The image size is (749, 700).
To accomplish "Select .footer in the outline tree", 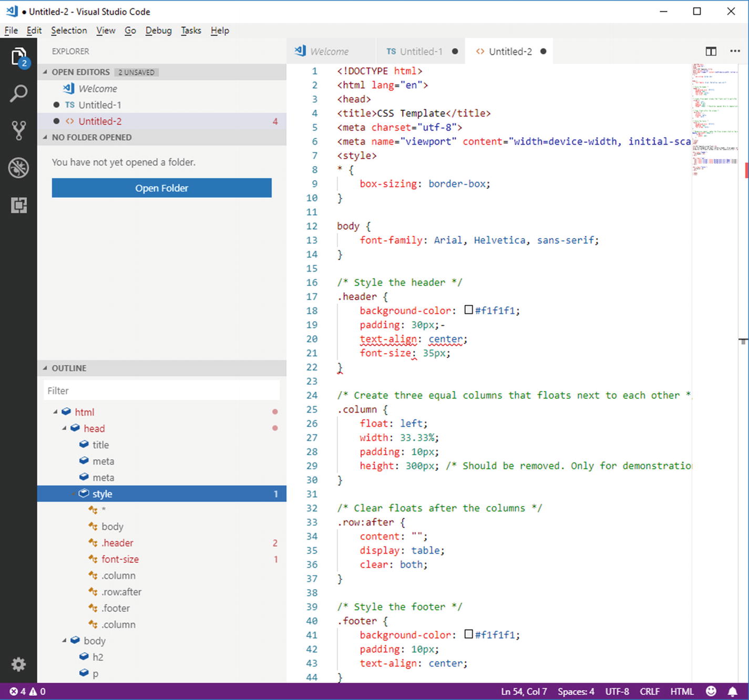I will pos(116,608).
